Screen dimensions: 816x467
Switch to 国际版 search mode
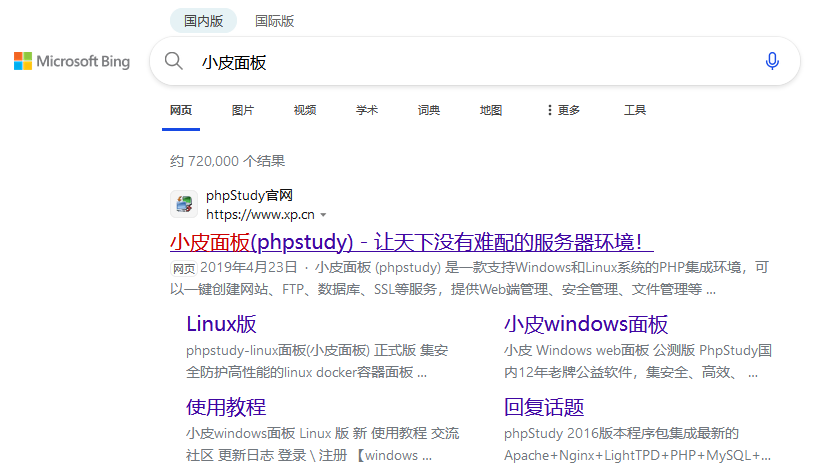coord(275,21)
